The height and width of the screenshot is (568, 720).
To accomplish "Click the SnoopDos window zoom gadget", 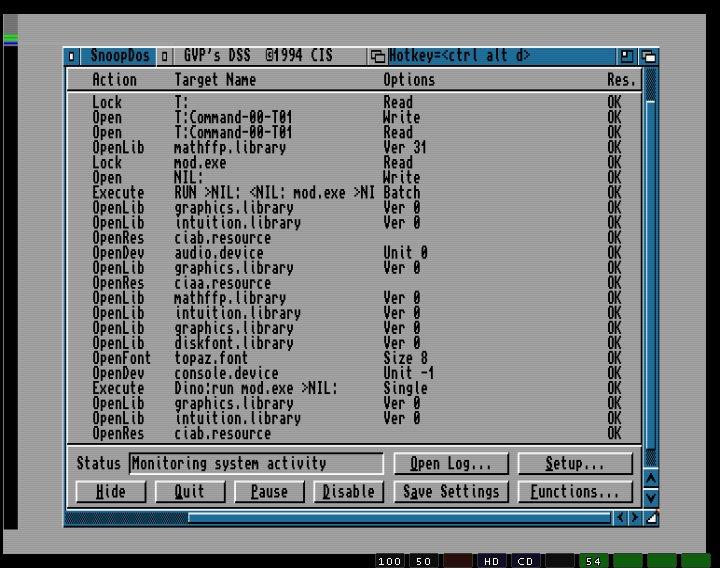I will coord(627,56).
